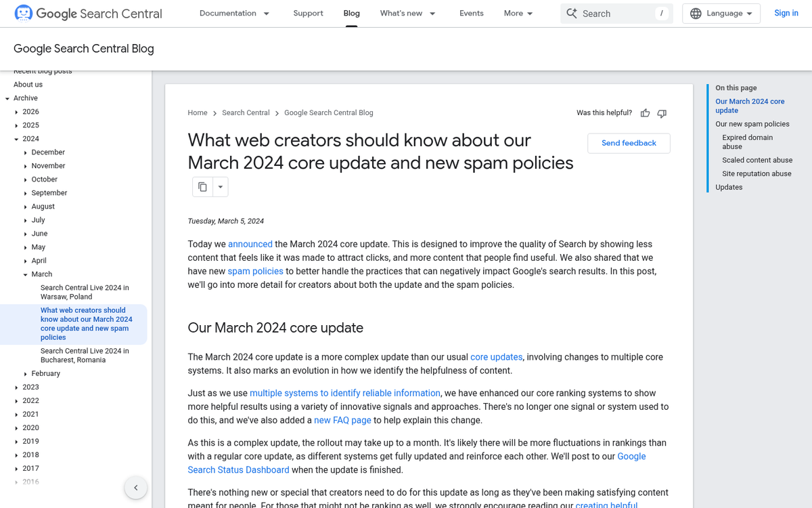Expand the 2018 archive year
This screenshot has height=508, width=812.
[x=17, y=455]
